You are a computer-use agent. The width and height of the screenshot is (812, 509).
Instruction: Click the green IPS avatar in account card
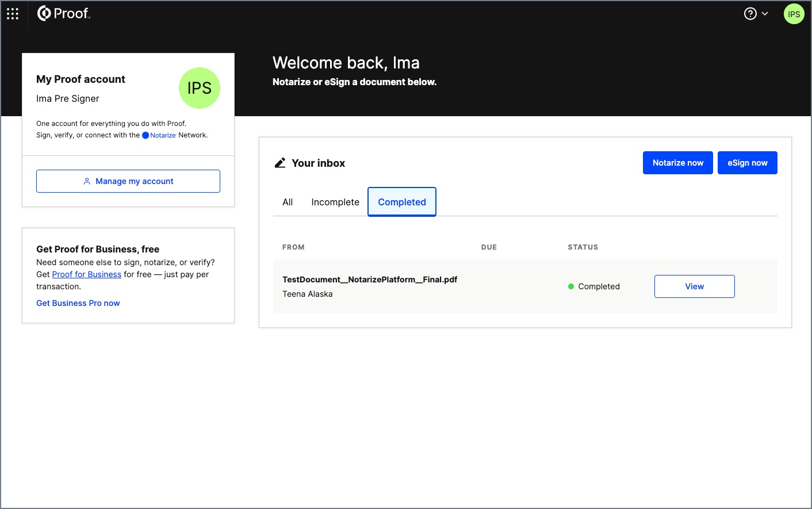pos(199,87)
